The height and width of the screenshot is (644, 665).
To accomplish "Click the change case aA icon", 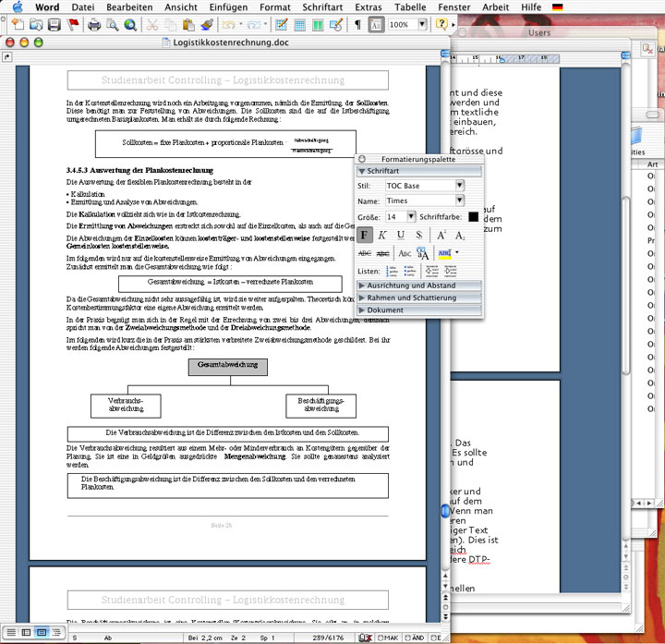I will pos(423,253).
